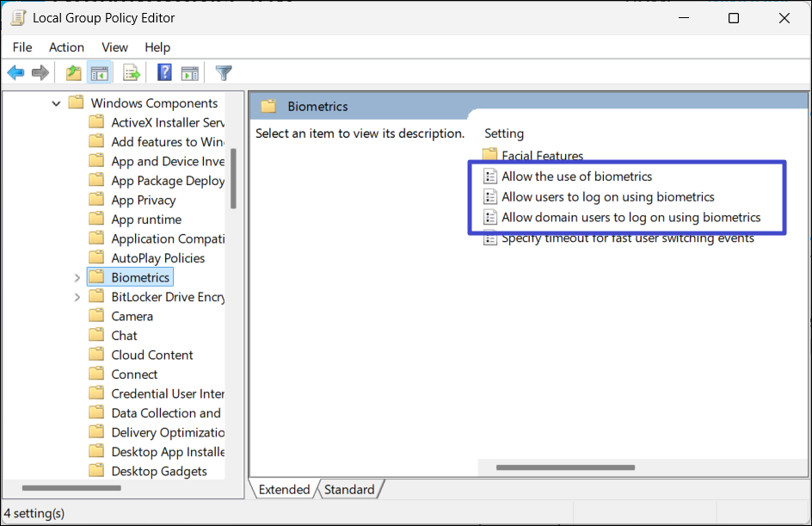Open Help using the blue question icon
This screenshot has height=526, width=812.
pos(164,73)
